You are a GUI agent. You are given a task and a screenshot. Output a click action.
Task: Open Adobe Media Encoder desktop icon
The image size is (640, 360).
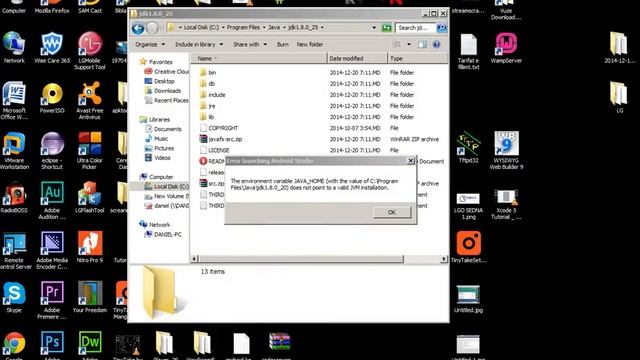tap(52, 250)
